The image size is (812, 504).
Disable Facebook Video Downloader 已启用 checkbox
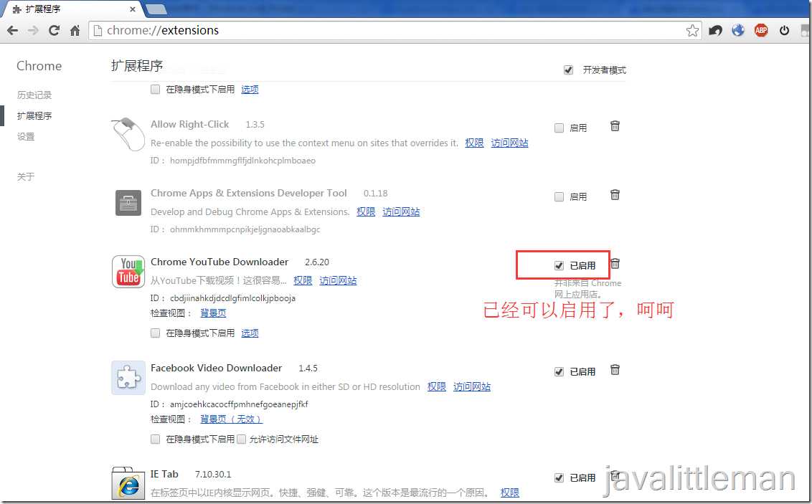click(559, 371)
